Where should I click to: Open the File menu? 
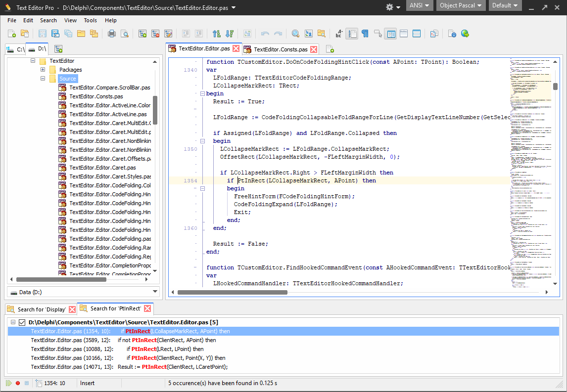coord(11,20)
